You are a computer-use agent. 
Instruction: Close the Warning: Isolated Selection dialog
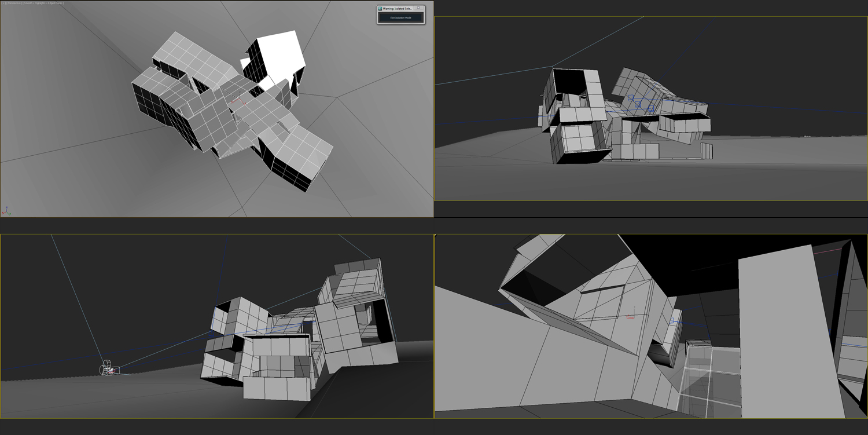click(x=419, y=8)
